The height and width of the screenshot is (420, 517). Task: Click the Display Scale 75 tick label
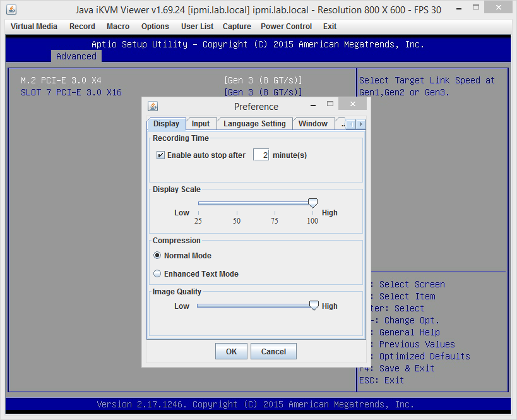click(275, 220)
